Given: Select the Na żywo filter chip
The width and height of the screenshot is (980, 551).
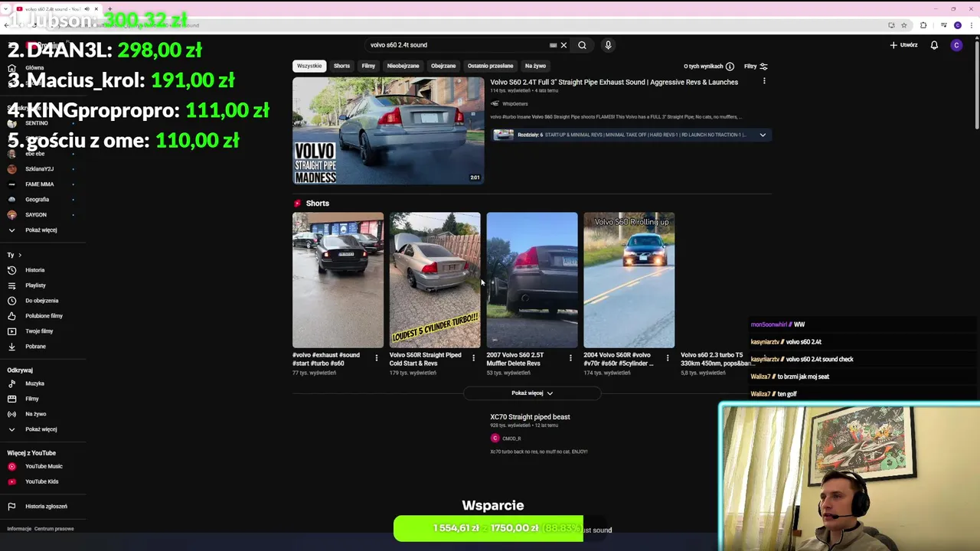Looking at the screenshot, I should pyautogui.click(x=535, y=66).
